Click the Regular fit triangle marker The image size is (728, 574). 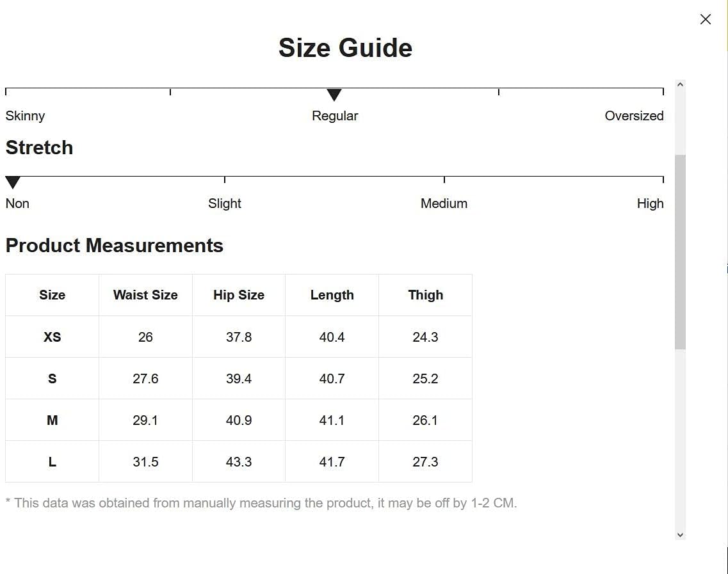pos(334,95)
